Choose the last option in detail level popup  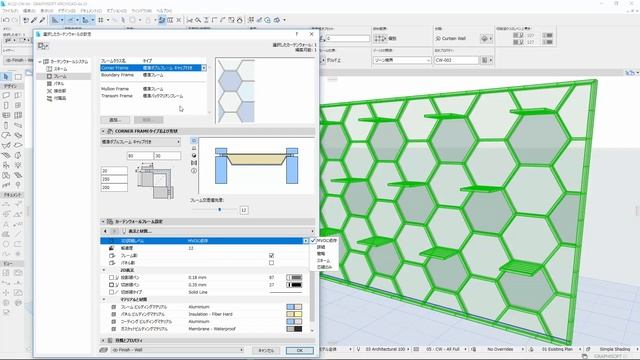pos(324,267)
